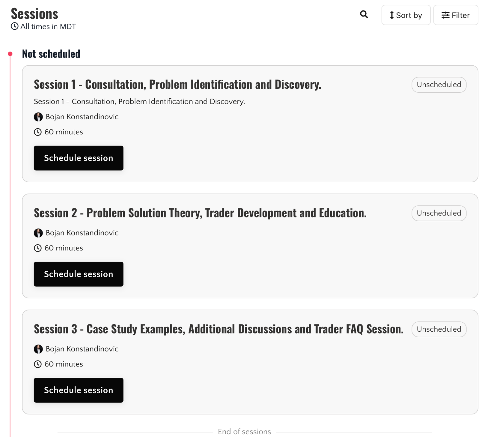Open the Sort by dropdown
The height and width of the screenshot is (448, 488).
point(406,15)
